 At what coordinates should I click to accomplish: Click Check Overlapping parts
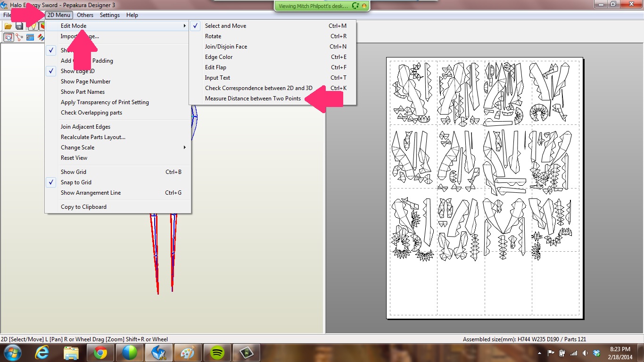[x=118, y=113]
